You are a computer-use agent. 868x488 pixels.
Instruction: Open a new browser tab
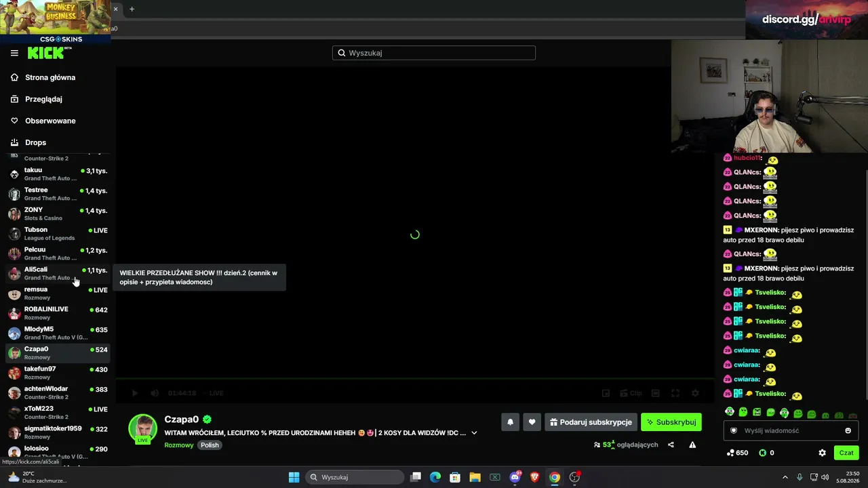pyautogui.click(x=132, y=9)
